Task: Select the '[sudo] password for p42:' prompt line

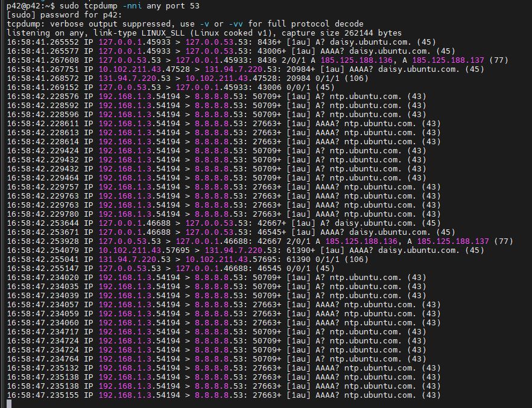Action: 65,15
